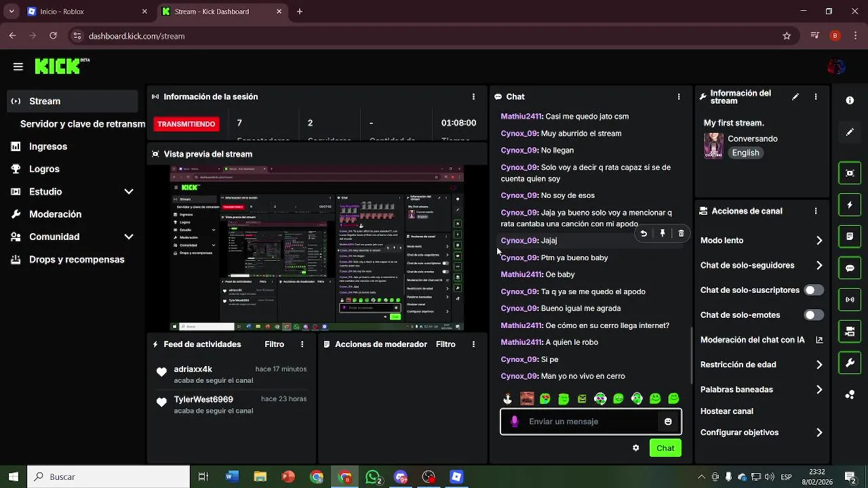Open the Información del stream three-dot menu
Image resolution: width=868 pixels, height=488 pixels.
tap(816, 97)
